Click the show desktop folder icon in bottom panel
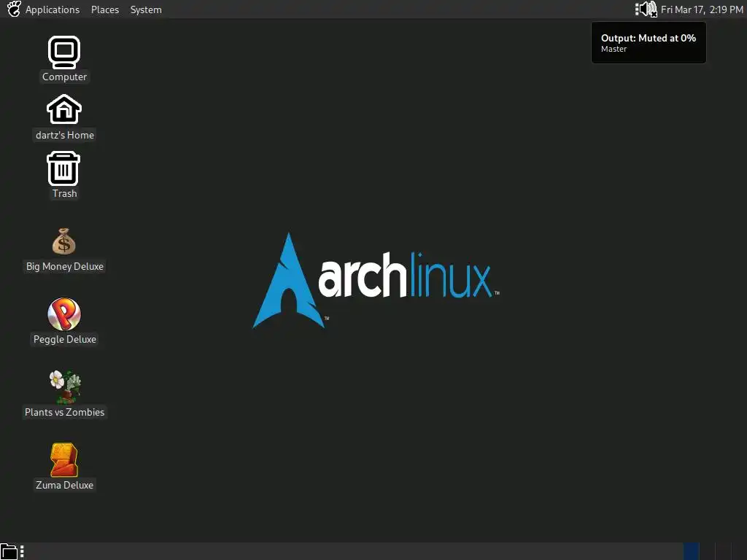 [x=9, y=551]
